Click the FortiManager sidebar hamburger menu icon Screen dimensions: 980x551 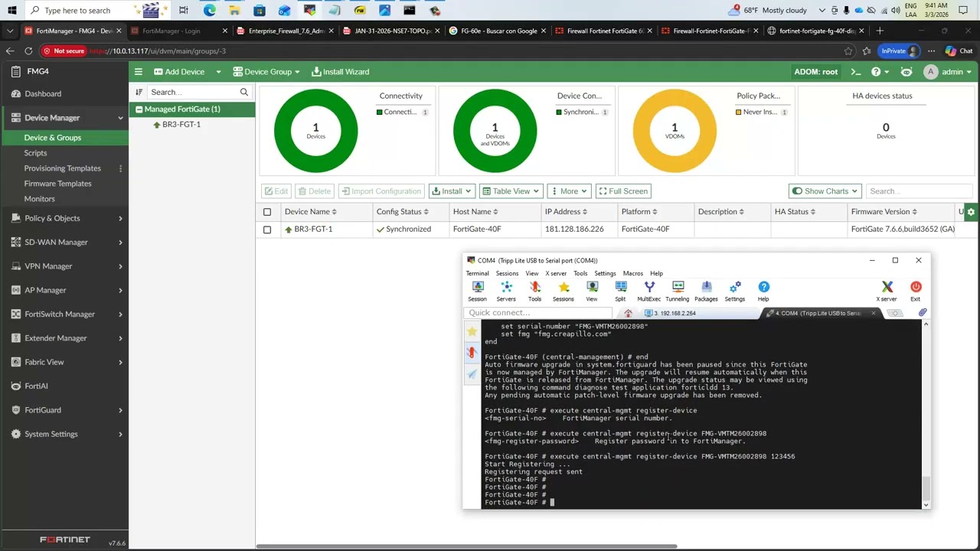(x=139, y=72)
